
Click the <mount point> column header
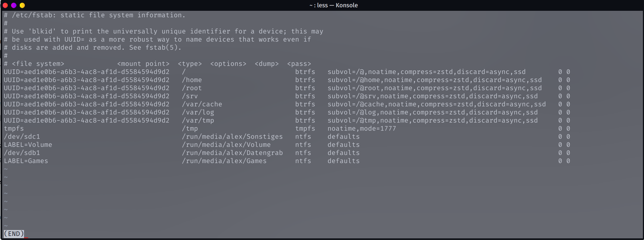point(143,64)
